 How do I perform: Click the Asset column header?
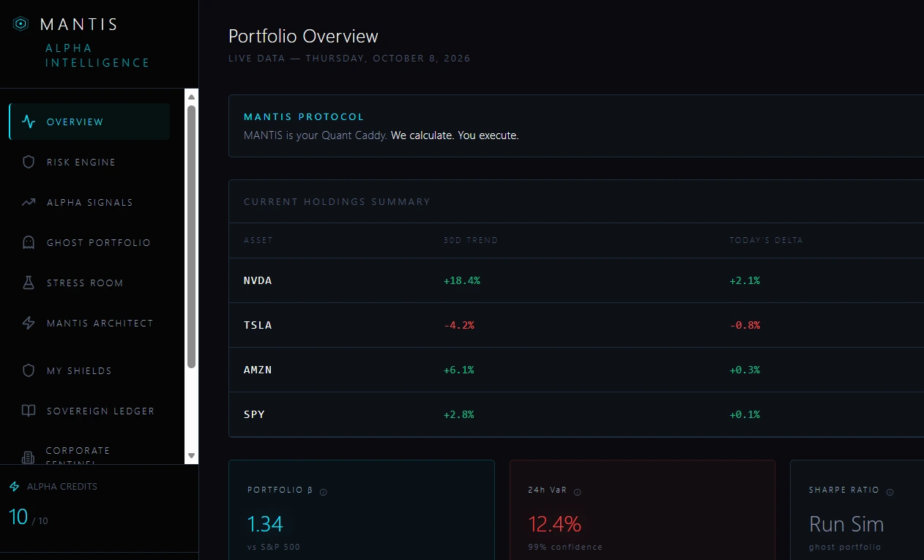[x=258, y=240]
